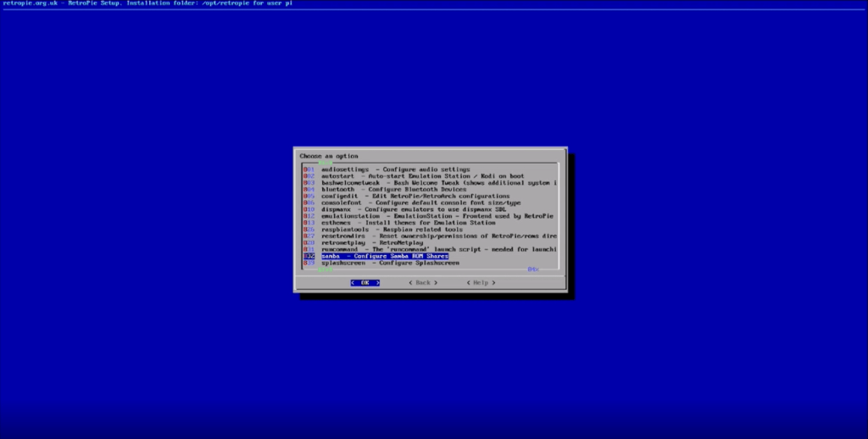Viewport: 868px width, 439px height.
Task: Choose splashscreen configuration entry
Action: click(381, 263)
